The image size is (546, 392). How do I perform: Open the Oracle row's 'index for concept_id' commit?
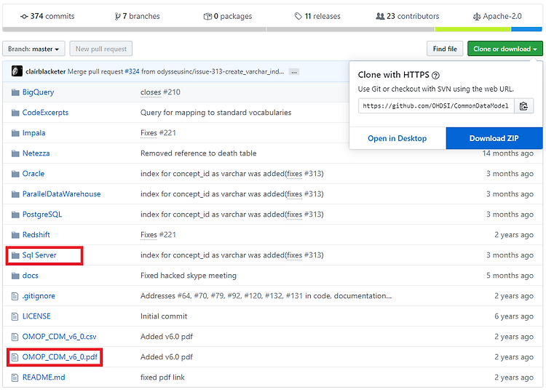[232, 174]
